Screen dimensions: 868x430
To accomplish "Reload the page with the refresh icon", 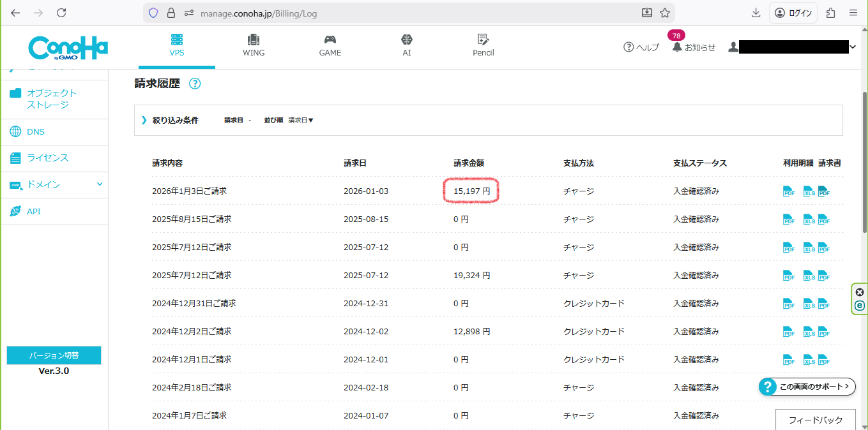I will coord(61,13).
